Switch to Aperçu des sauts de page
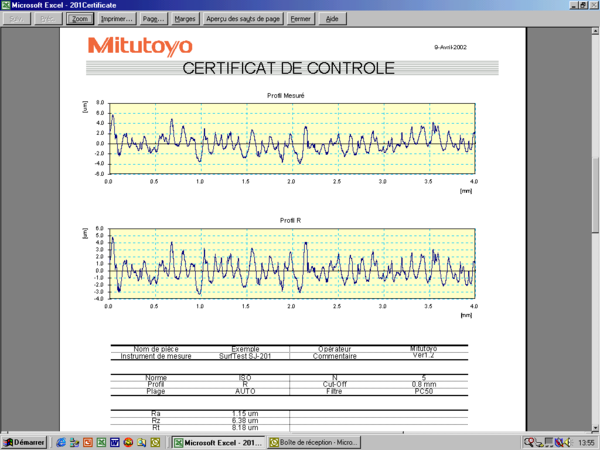The height and width of the screenshot is (450, 600). pos(243,18)
